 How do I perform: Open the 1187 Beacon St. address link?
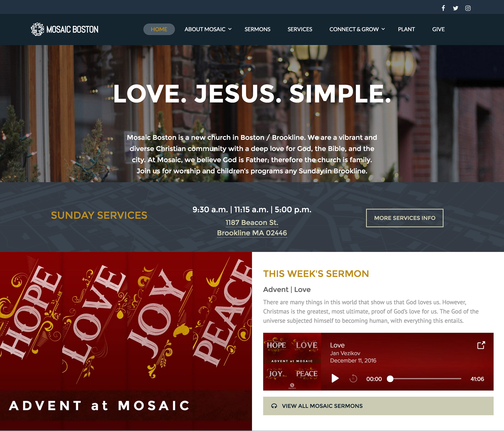252,222
